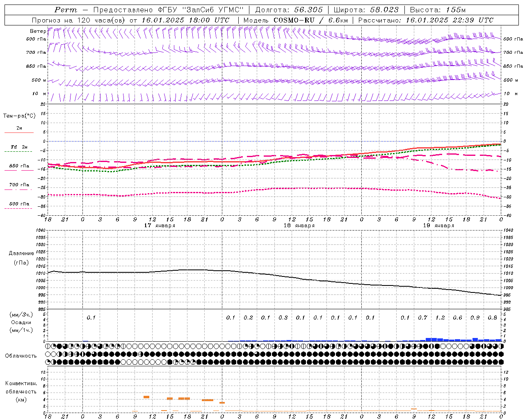Click the 0.7 precipitation value
Screen dimensions: 525x420
pyautogui.click(x=422, y=317)
